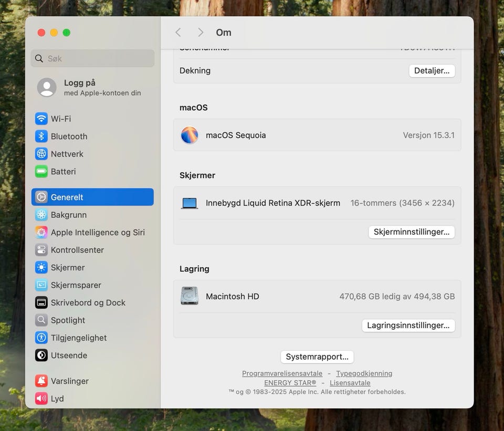
Task: Open the Systemrapport... button
Action: pyautogui.click(x=317, y=357)
